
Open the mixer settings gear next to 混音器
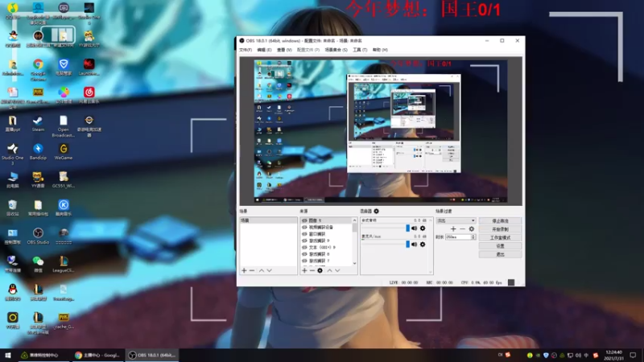point(376,211)
